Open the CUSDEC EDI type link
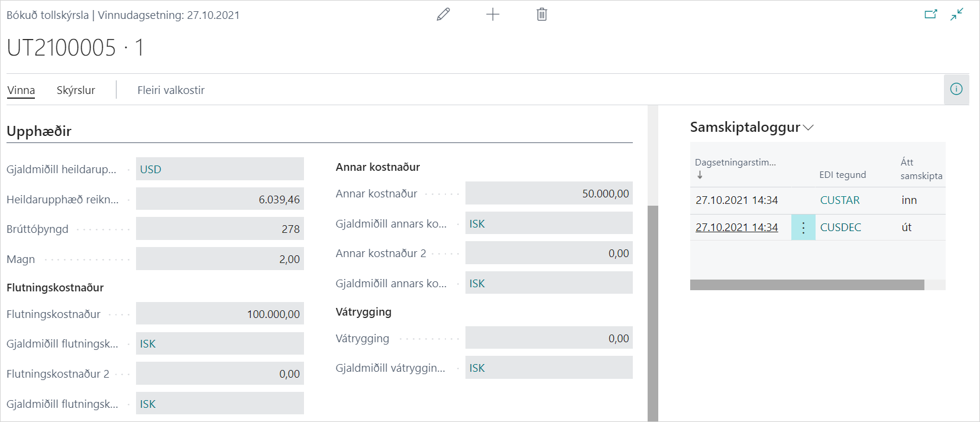Screen dimensions: 980x422 tap(840, 228)
